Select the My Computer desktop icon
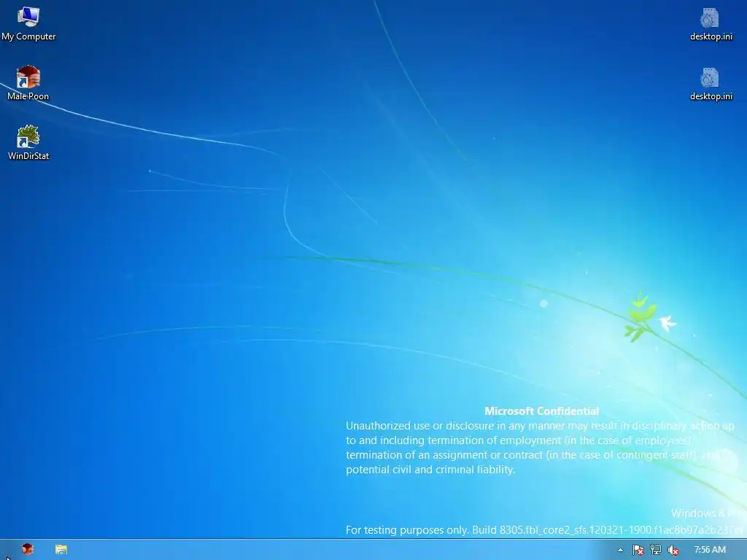This screenshot has width=747, height=560. point(28,24)
